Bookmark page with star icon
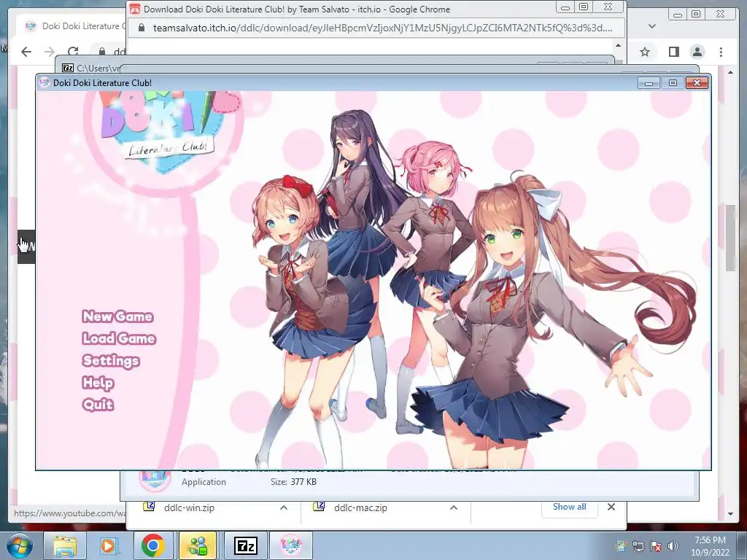 645,52
